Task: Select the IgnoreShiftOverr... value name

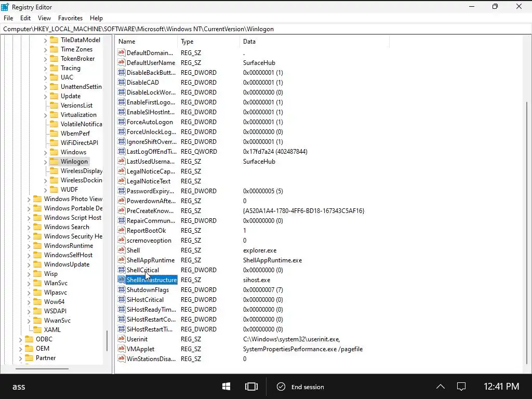Action: 152,141
